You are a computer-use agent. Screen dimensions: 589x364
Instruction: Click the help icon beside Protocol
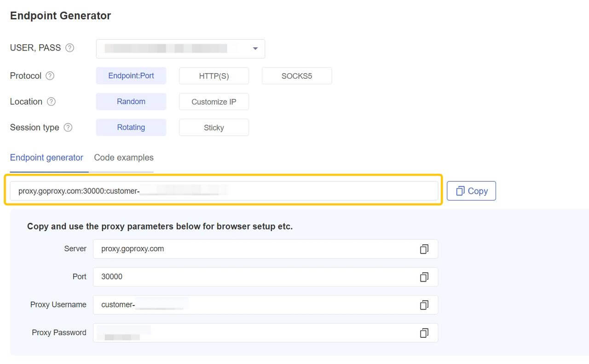pos(50,76)
